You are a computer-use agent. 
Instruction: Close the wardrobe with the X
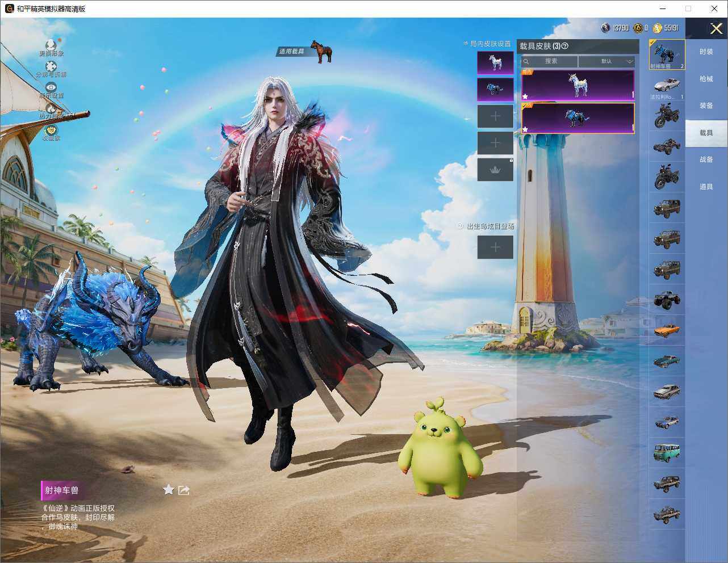716,28
